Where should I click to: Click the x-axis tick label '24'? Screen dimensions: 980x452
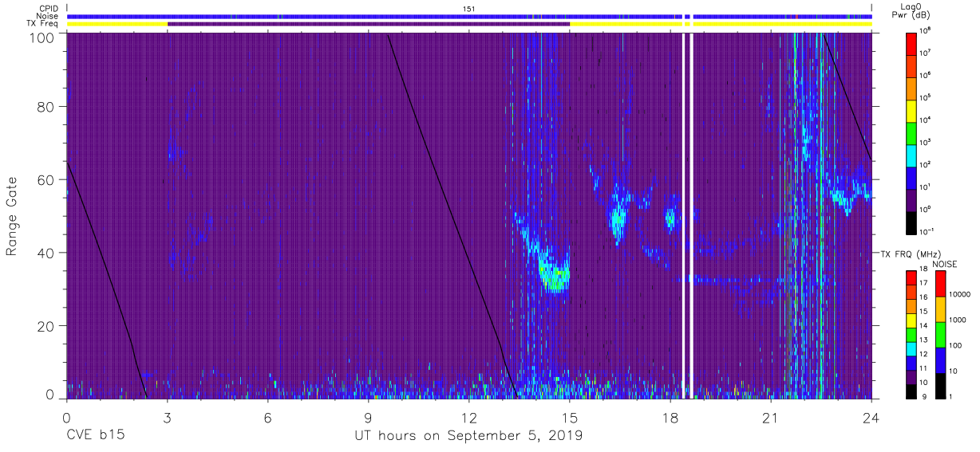(871, 418)
